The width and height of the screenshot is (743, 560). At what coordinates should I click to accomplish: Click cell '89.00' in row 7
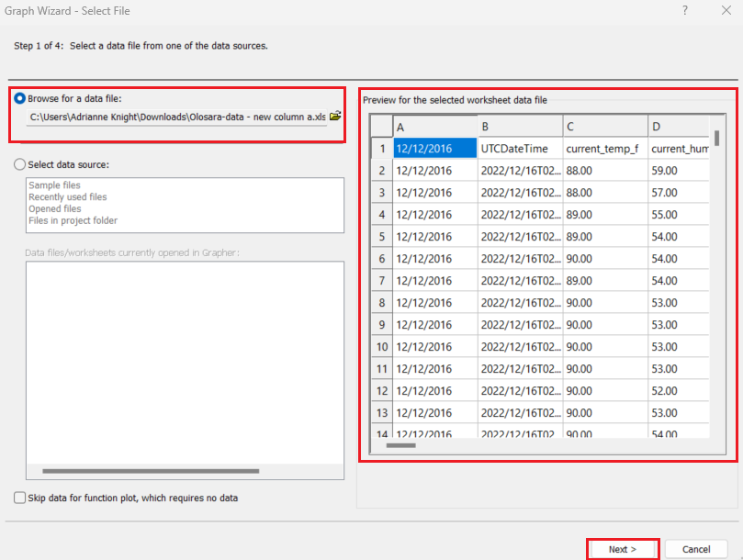click(x=605, y=281)
